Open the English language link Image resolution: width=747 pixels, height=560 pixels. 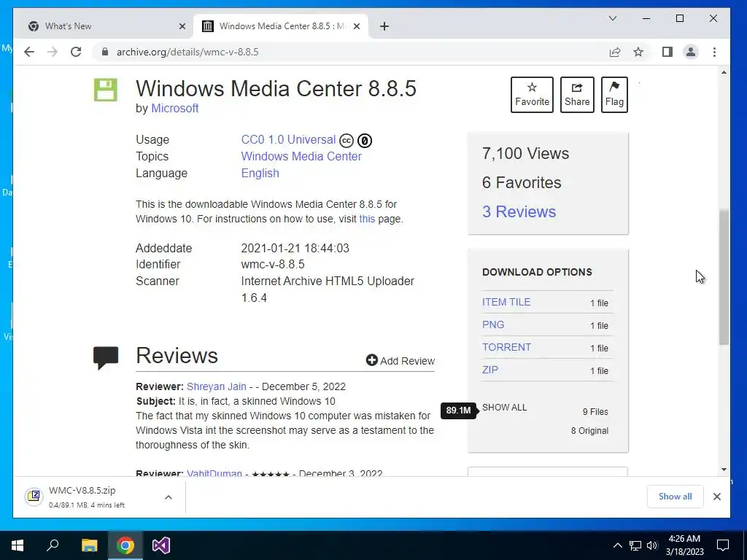(x=260, y=173)
